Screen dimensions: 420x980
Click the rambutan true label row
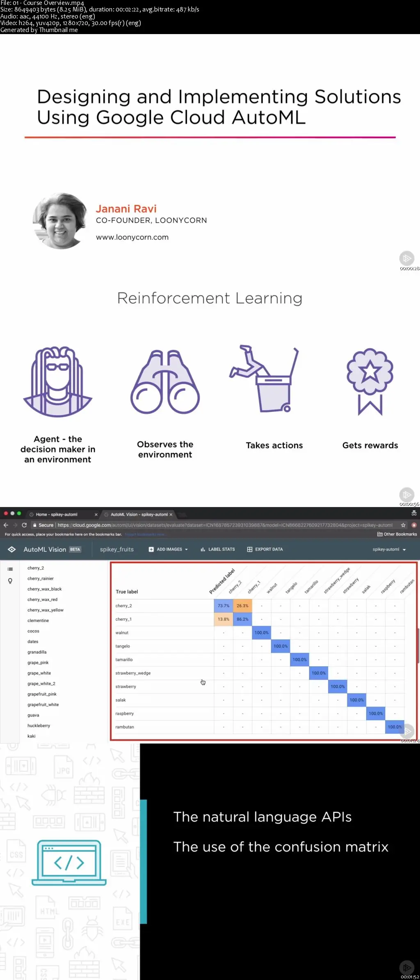pyautogui.click(x=260, y=727)
